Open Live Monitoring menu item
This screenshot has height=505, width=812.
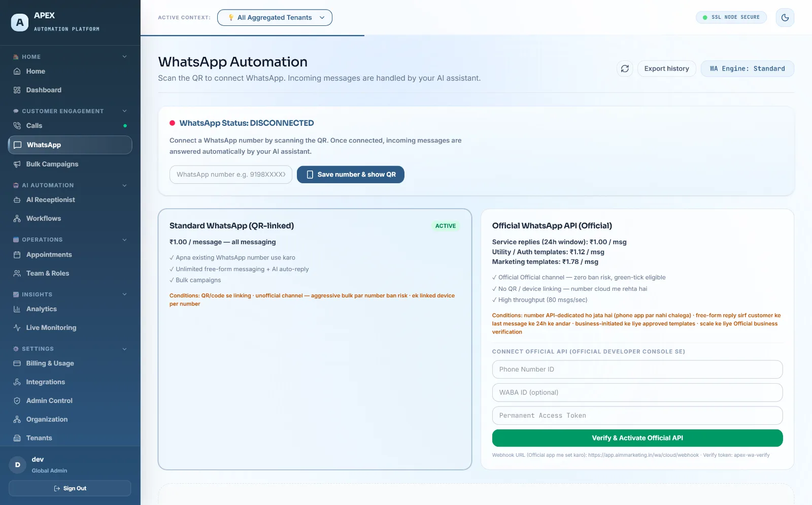[x=70, y=328]
